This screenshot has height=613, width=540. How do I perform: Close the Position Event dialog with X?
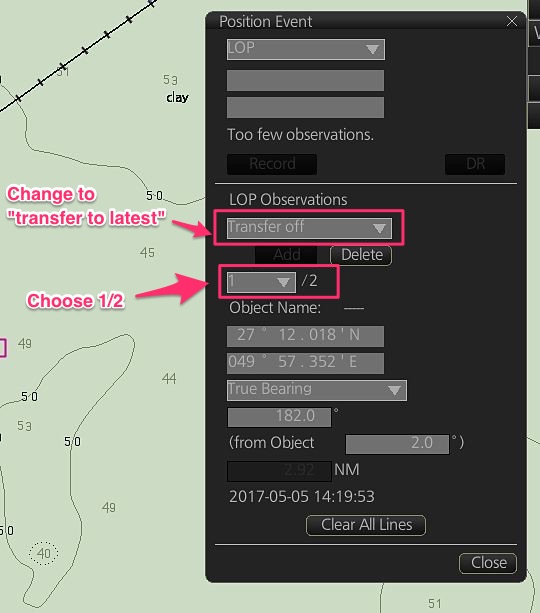click(x=511, y=21)
